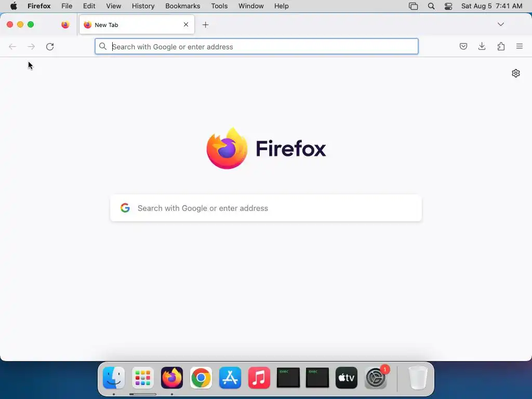The height and width of the screenshot is (399, 532).
Task: Open the History menu
Action: [x=143, y=6]
